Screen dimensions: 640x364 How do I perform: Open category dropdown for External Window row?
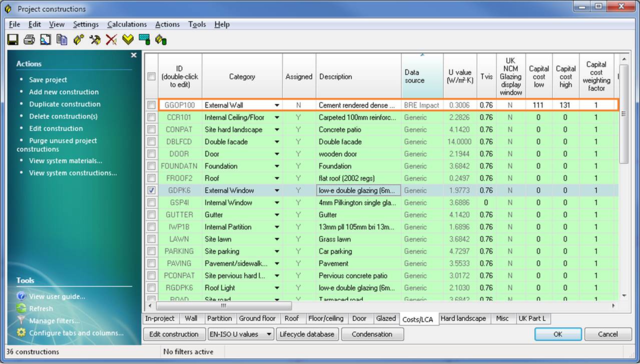(277, 191)
